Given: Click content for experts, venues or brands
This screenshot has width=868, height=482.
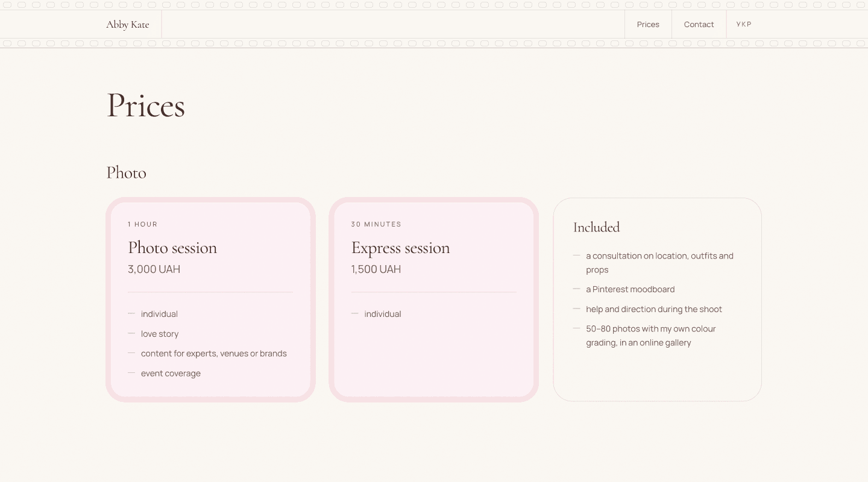Looking at the screenshot, I should 214,354.
